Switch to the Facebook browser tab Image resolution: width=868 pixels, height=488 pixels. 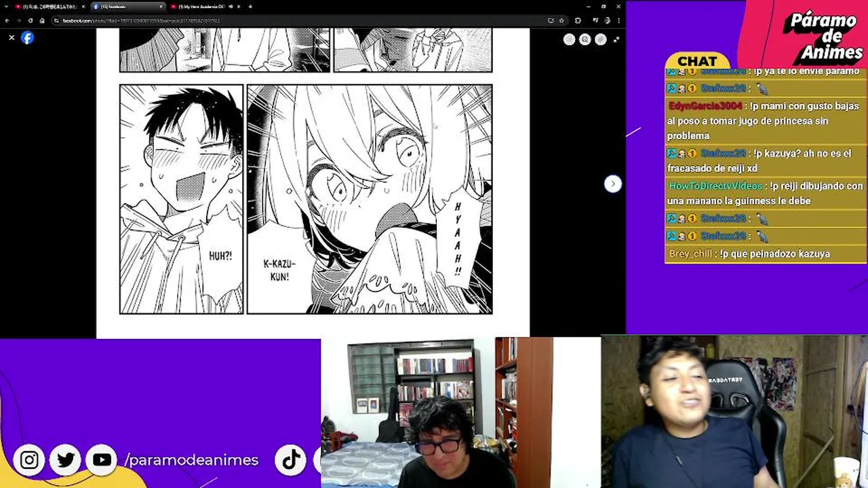click(x=127, y=7)
